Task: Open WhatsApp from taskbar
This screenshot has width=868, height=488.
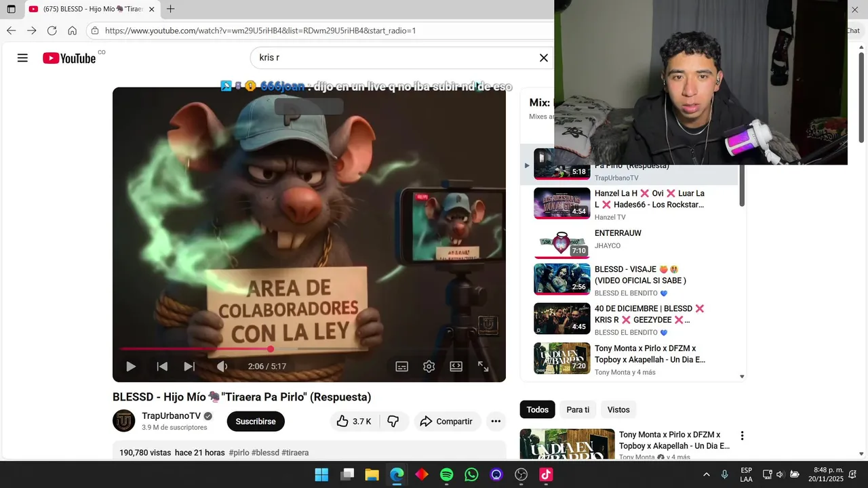Action: pos(471,474)
